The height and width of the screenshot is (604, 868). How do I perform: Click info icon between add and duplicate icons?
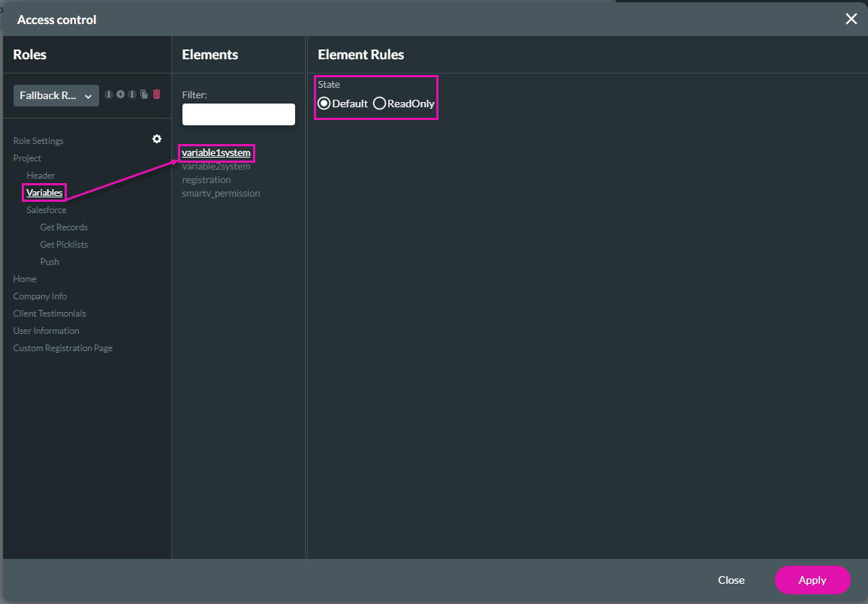tap(132, 95)
